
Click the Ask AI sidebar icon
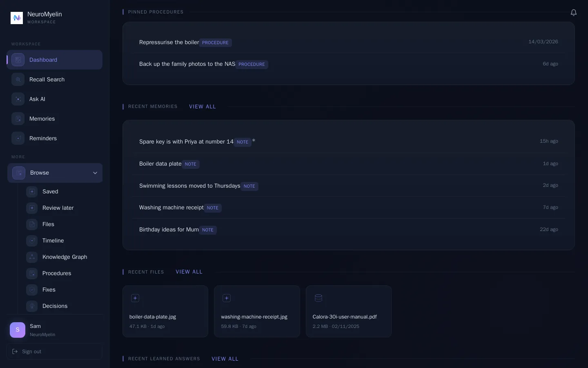(x=18, y=99)
